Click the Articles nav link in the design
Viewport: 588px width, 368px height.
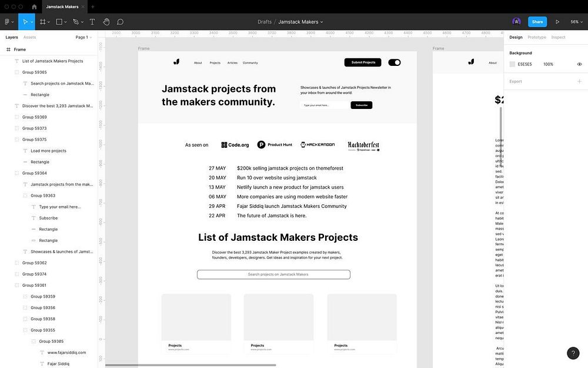232,63
